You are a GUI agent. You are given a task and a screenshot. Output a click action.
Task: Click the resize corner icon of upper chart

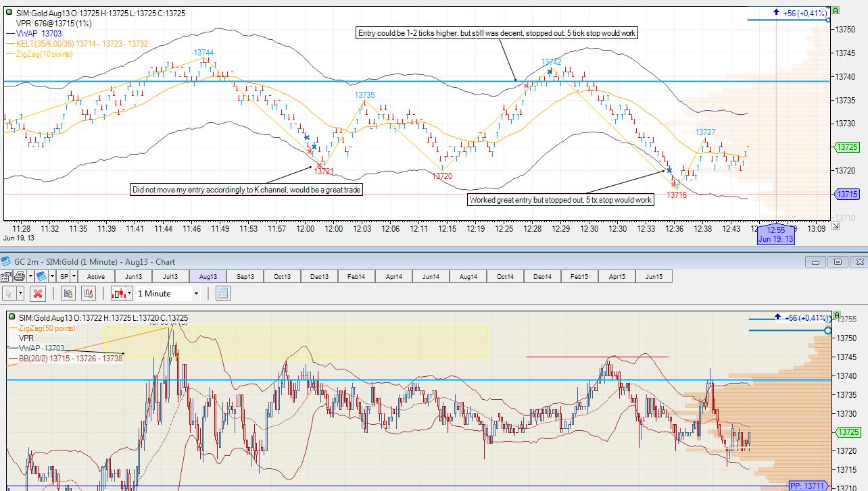click(x=836, y=226)
